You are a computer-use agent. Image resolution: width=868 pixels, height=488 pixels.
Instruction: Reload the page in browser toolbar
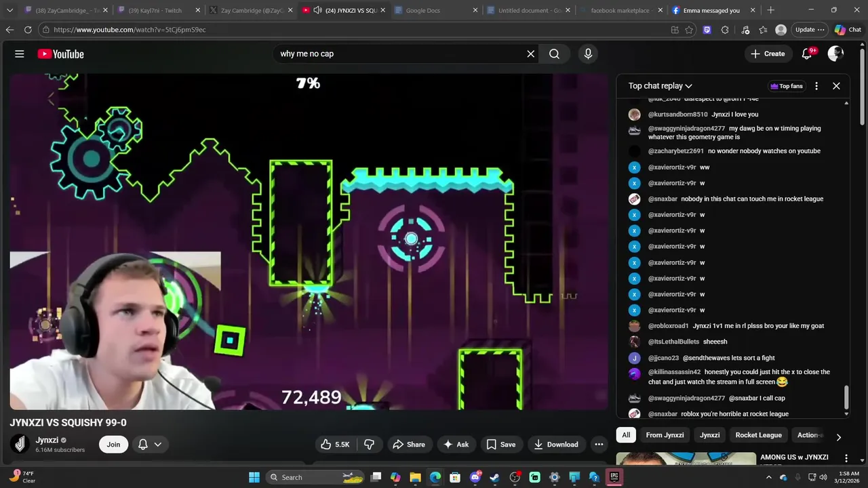(28, 30)
